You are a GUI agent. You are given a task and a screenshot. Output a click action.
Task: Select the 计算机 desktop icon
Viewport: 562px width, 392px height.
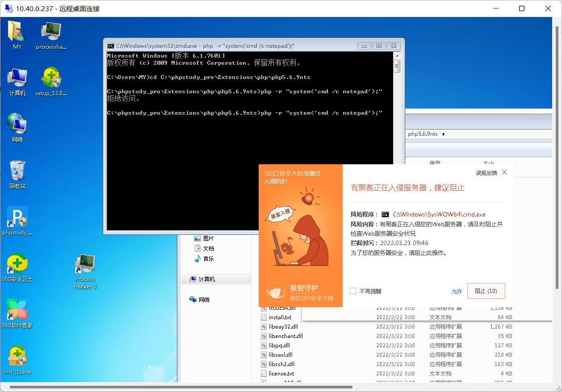tap(17, 82)
